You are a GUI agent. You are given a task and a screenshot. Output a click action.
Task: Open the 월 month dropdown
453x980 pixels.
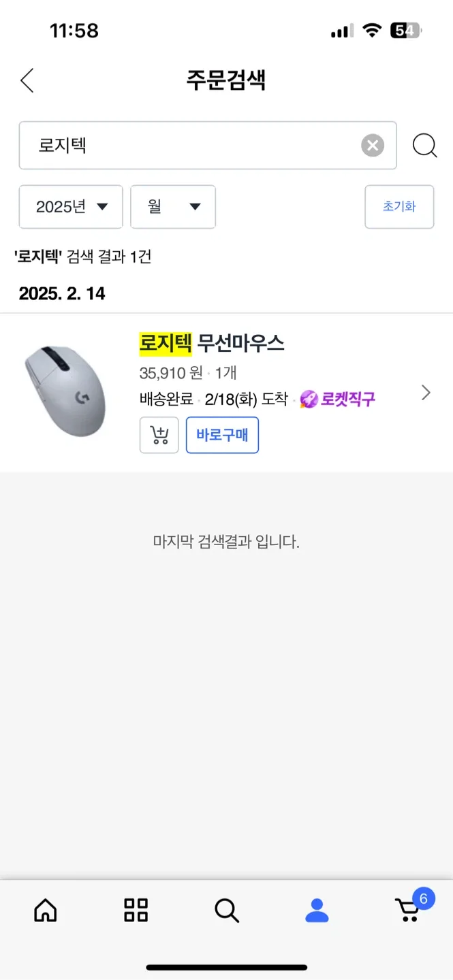tap(173, 207)
